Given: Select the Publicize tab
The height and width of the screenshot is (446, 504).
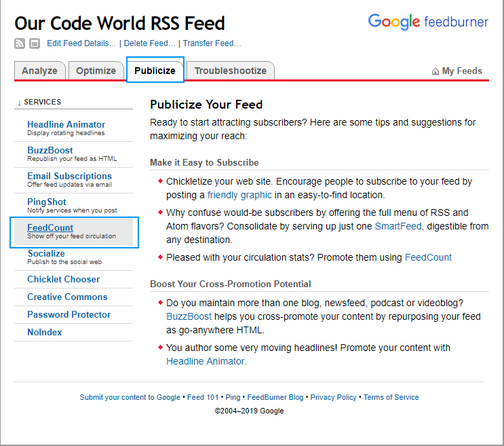Looking at the screenshot, I should (155, 71).
